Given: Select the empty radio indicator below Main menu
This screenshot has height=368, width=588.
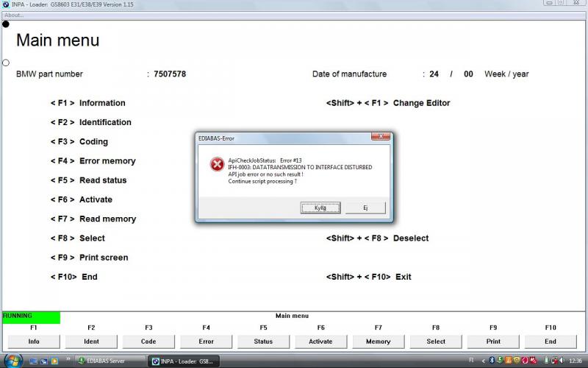Looking at the screenshot, I should point(6,63).
